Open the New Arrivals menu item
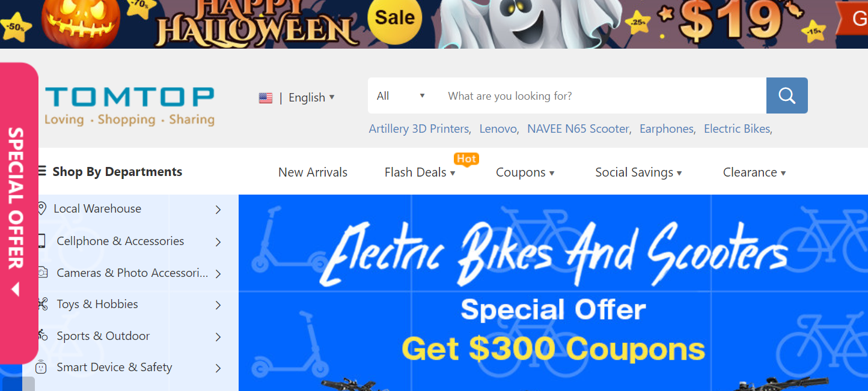Screen dimensions: 868x391 [x=313, y=172]
